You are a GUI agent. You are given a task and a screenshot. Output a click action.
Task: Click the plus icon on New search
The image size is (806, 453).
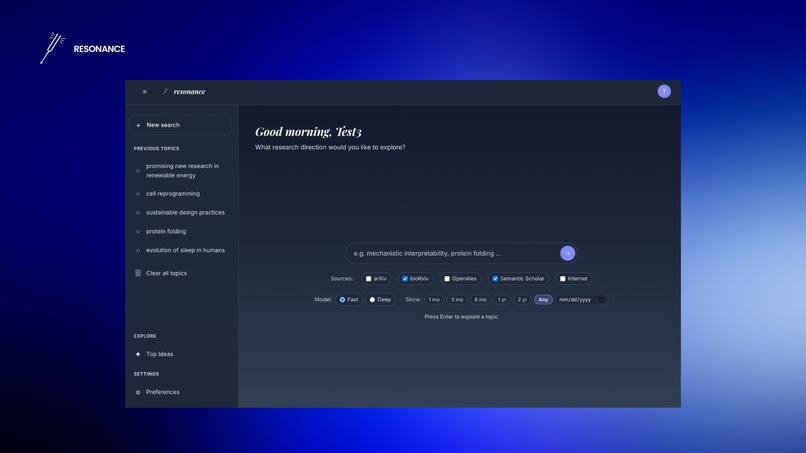(x=138, y=125)
